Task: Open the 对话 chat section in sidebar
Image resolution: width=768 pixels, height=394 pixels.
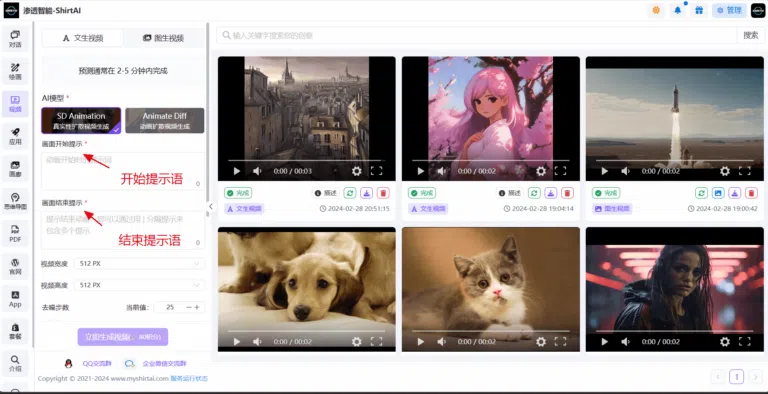Action: tap(15, 39)
